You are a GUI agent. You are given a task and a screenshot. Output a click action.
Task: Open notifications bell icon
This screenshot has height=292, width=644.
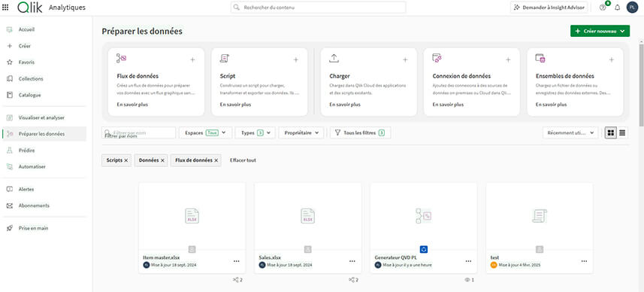(617, 8)
